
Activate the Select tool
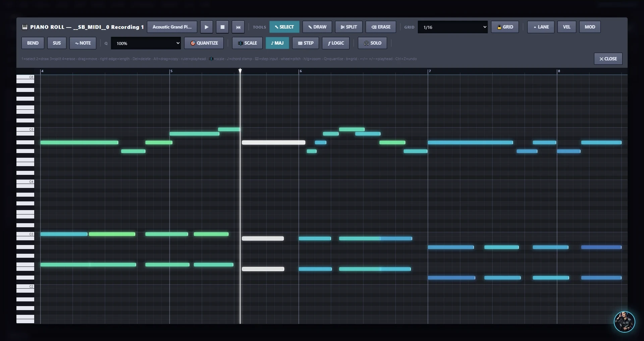pyautogui.click(x=284, y=27)
